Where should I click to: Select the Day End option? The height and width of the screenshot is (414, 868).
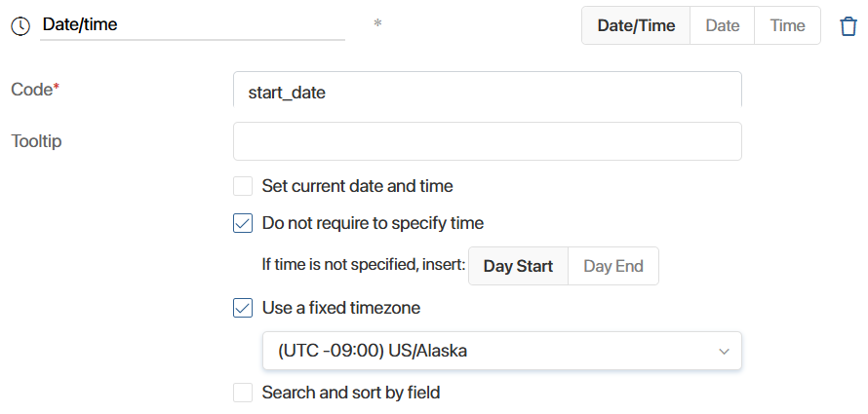[x=613, y=266]
